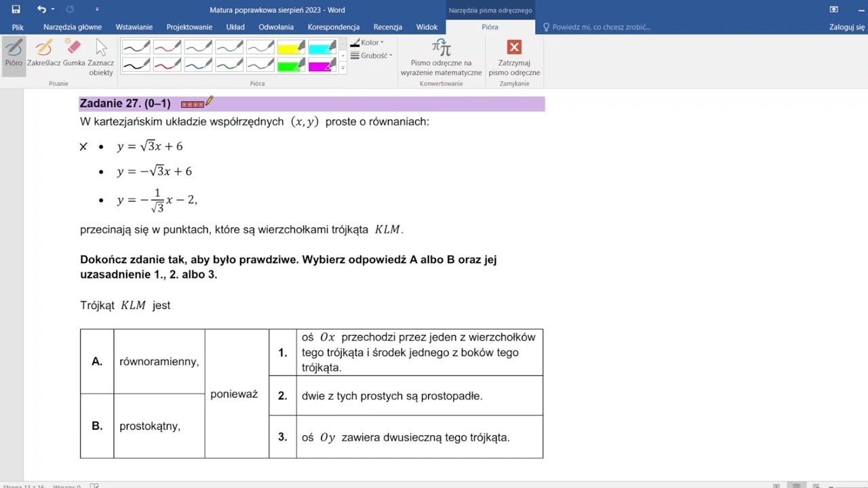Image resolution: width=868 pixels, height=488 pixels.
Task: Click the 'Zadanie 27. (0–1)' heading
Action: (125, 104)
